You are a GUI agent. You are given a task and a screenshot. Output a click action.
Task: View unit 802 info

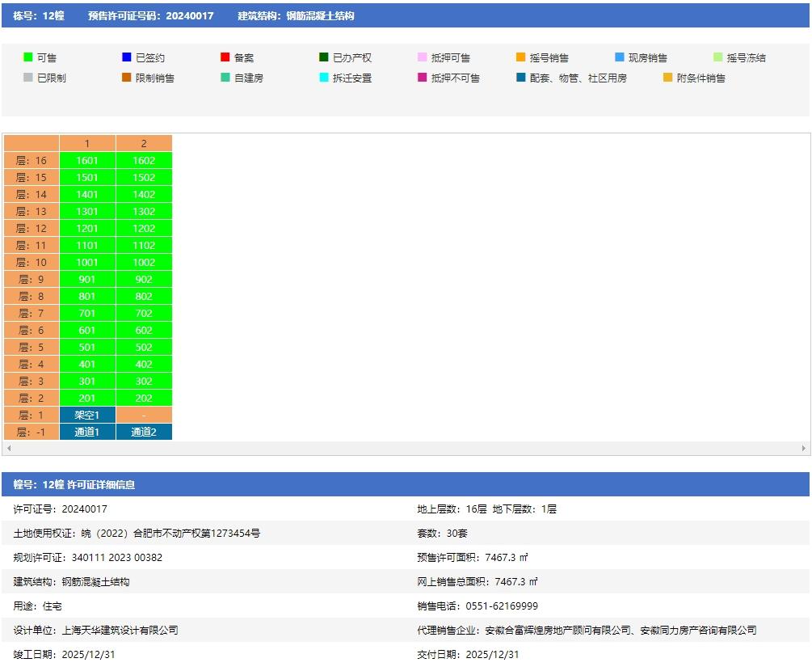pyautogui.click(x=144, y=297)
